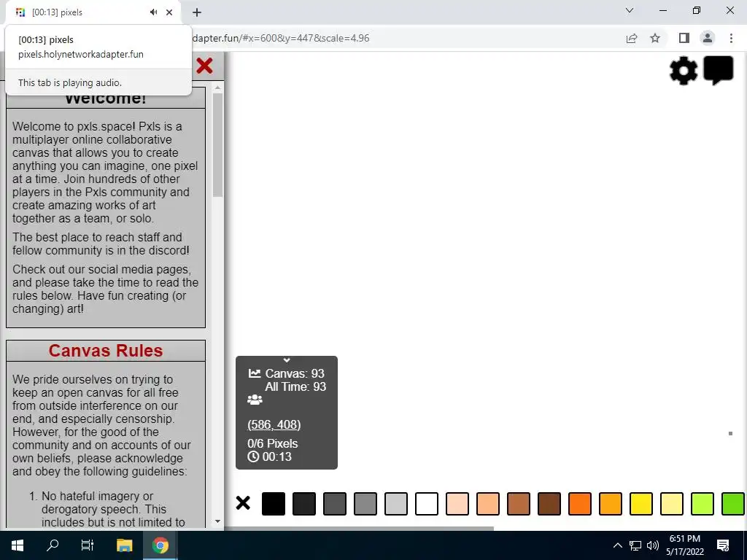This screenshot has height=560, width=747.
Task: Click the info panel scrollbar thumb
Action: tap(217, 145)
